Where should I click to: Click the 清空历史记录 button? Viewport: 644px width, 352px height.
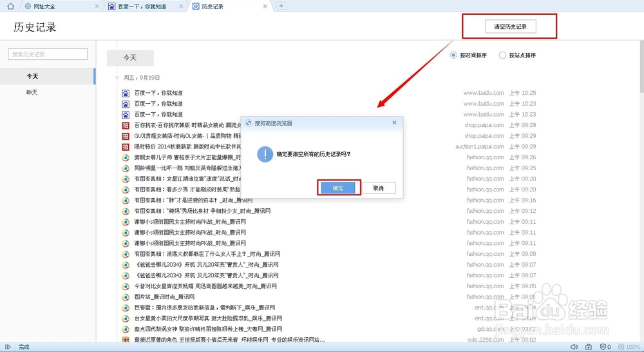coord(511,26)
